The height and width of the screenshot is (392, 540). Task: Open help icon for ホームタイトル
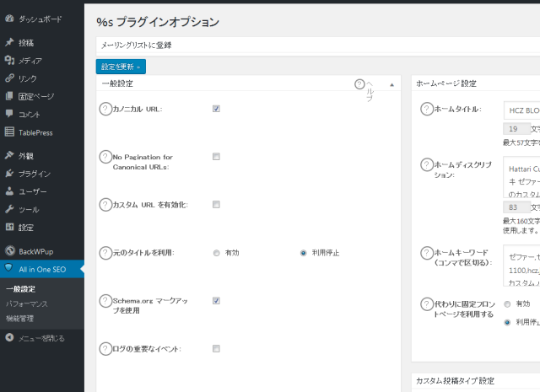[427, 109]
